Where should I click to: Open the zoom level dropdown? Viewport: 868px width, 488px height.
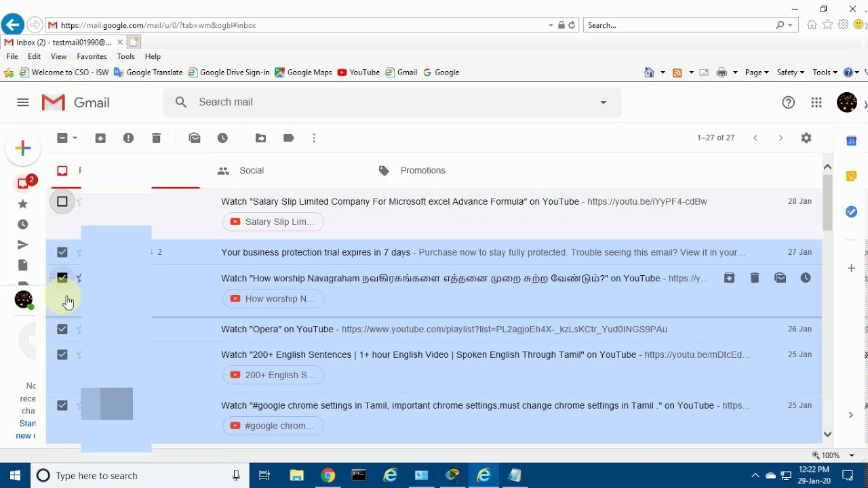click(x=852, y=455)
